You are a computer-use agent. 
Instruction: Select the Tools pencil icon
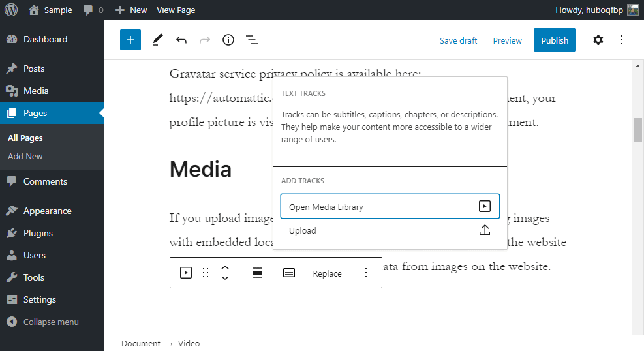pyautogui.click(x=157, y=40)
